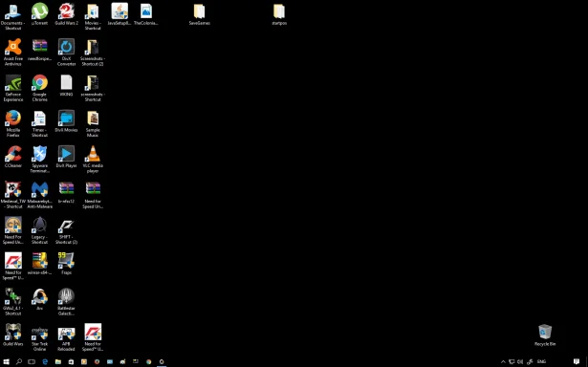Open the Spyware Terminator shortcut
Viewport: 588px width, 367px height.
(40, 159)
